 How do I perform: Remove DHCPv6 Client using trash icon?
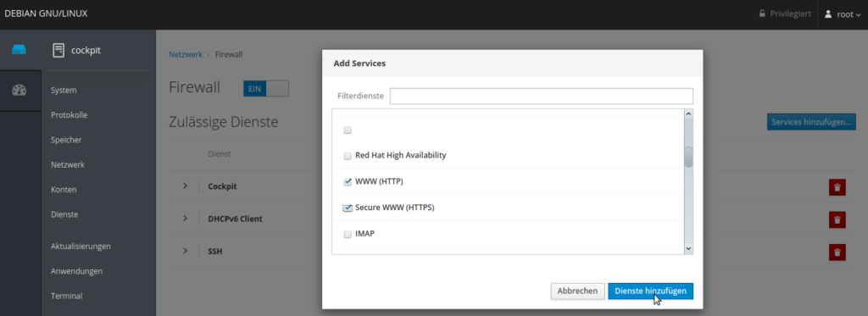837,219
